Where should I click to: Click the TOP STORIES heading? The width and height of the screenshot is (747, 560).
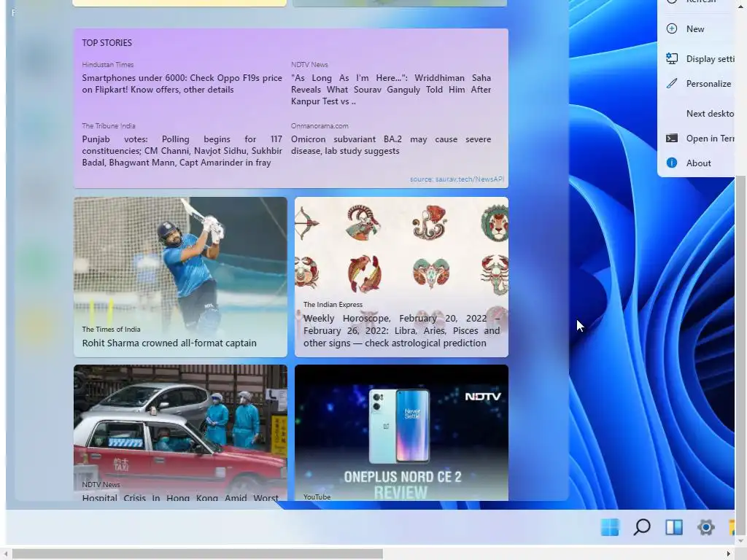tap(107, 43)
